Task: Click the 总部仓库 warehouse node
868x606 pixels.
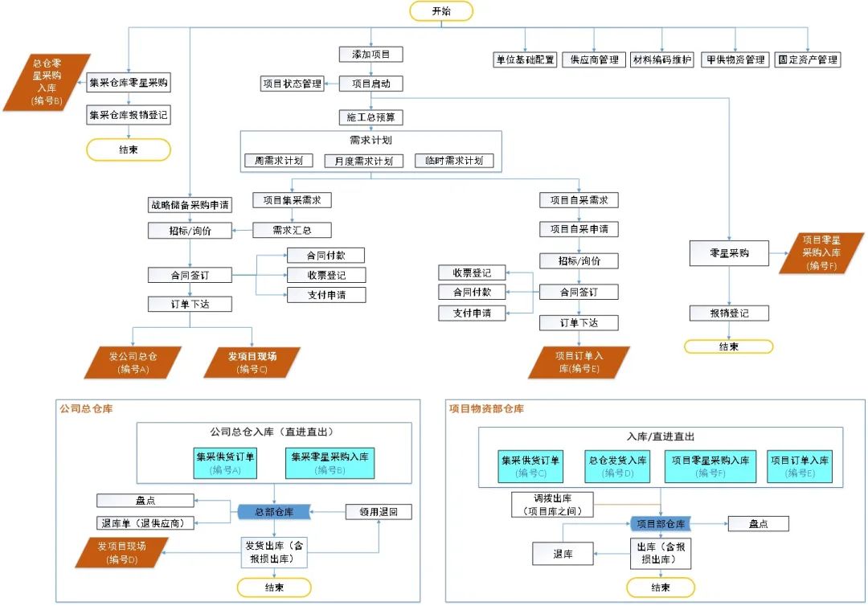Action: click(x=272, y=511)
